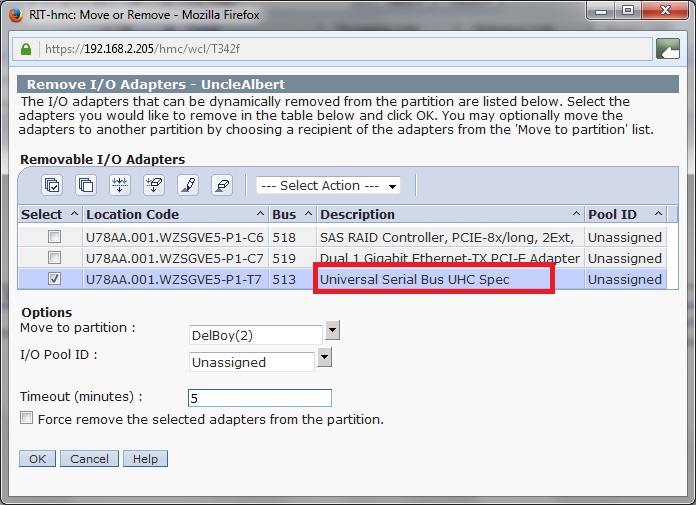The image size is (696, 505).
Task: Sort table by Description column header
Action: [357, 214]
